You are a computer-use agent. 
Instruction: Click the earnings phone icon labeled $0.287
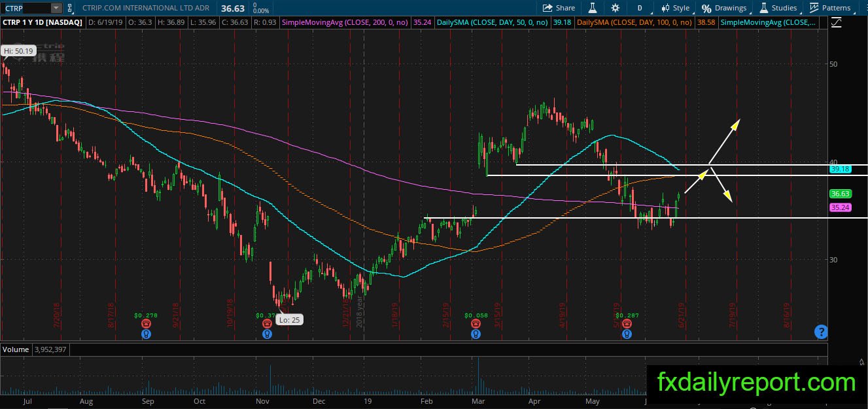tap(627, 323)
